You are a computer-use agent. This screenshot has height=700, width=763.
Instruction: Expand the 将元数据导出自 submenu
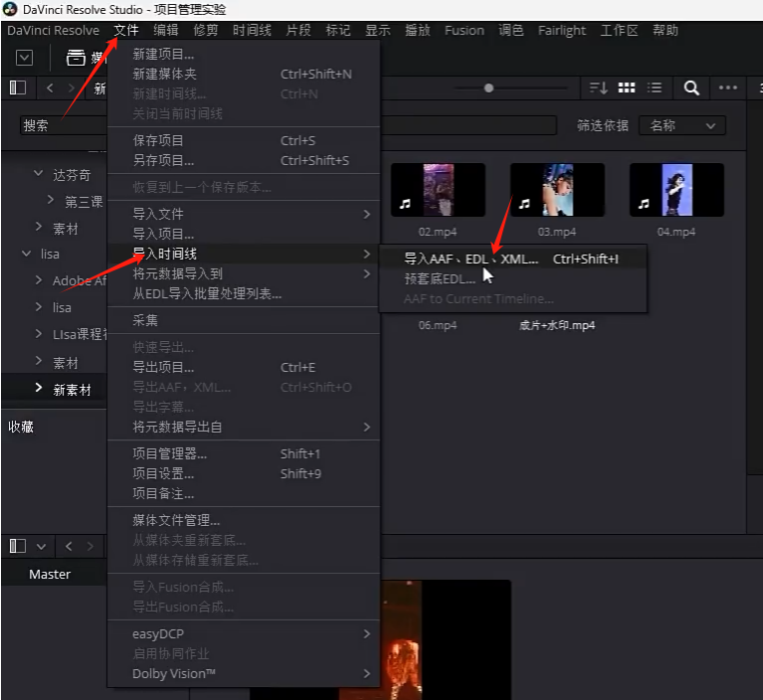coord(244,428)
